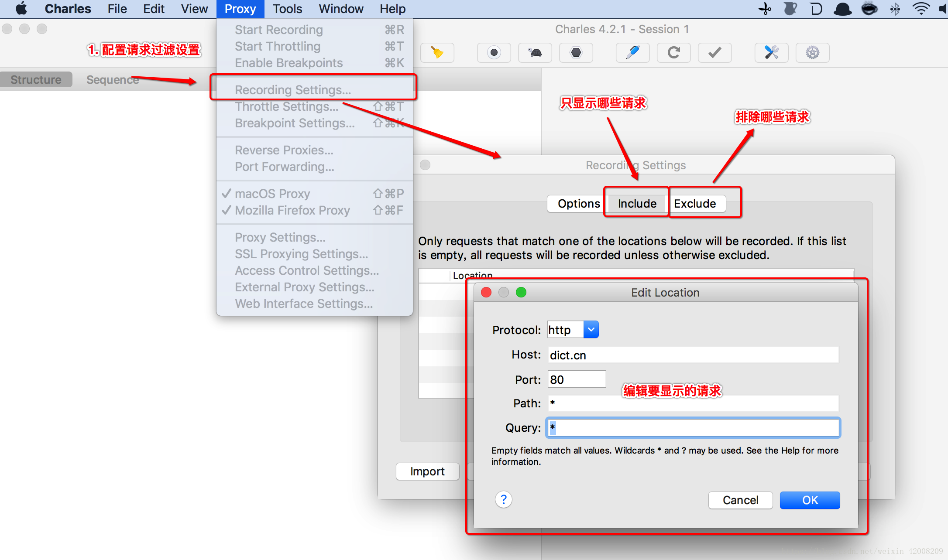Screen dimensions: 948x560
Task: Click the Host field containing dict.cn
Action: [x=693, y=355]
